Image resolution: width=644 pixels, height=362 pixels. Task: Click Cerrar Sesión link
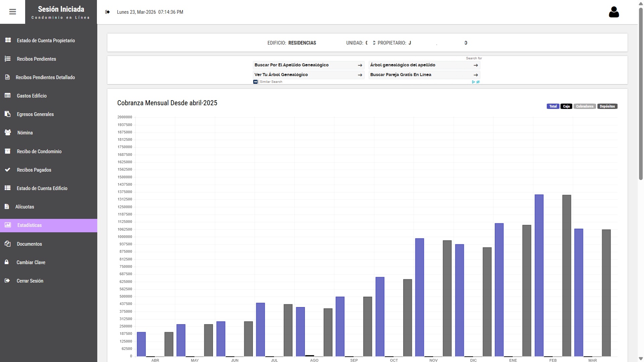(30, 281)
